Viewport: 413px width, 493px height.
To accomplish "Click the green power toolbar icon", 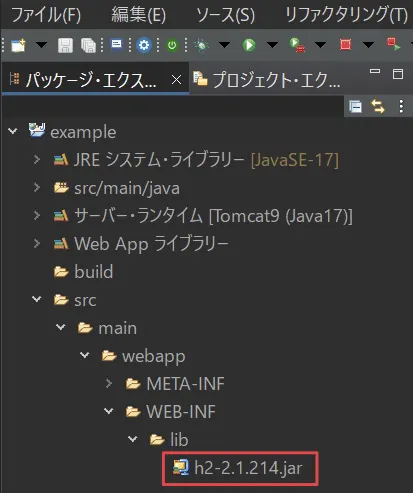I will 172,45.
